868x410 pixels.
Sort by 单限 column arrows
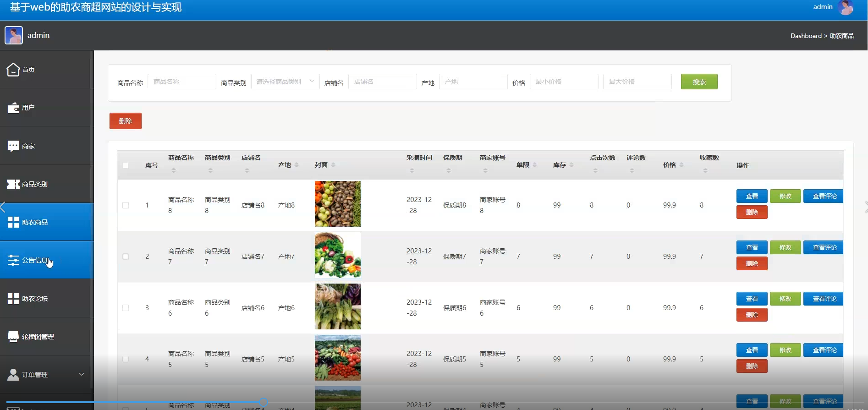(535, 165)
